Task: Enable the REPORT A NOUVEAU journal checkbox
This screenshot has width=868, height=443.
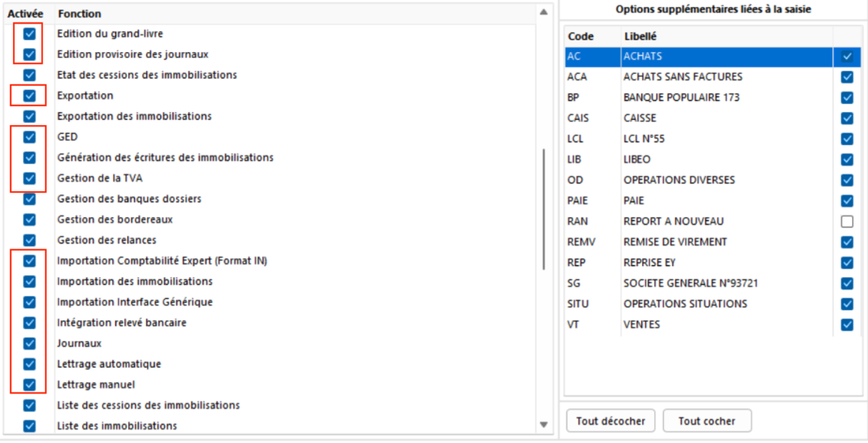Action: click(847, 221)
